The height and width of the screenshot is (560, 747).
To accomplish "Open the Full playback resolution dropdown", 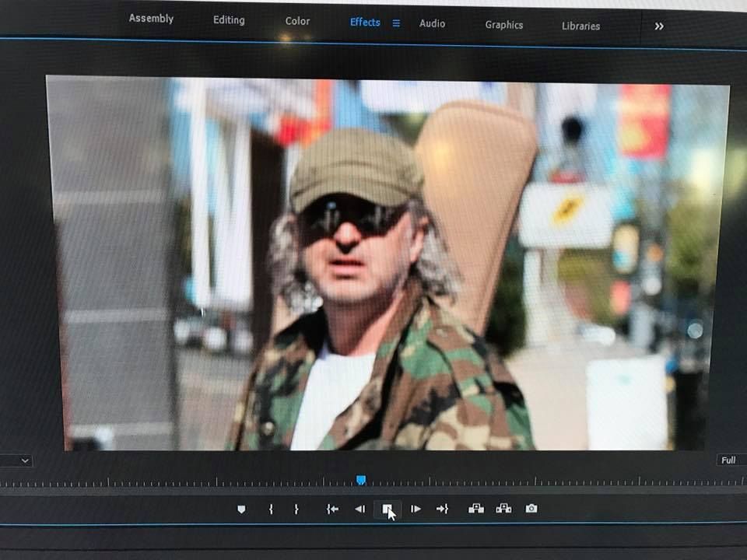I will click(730, 460).
